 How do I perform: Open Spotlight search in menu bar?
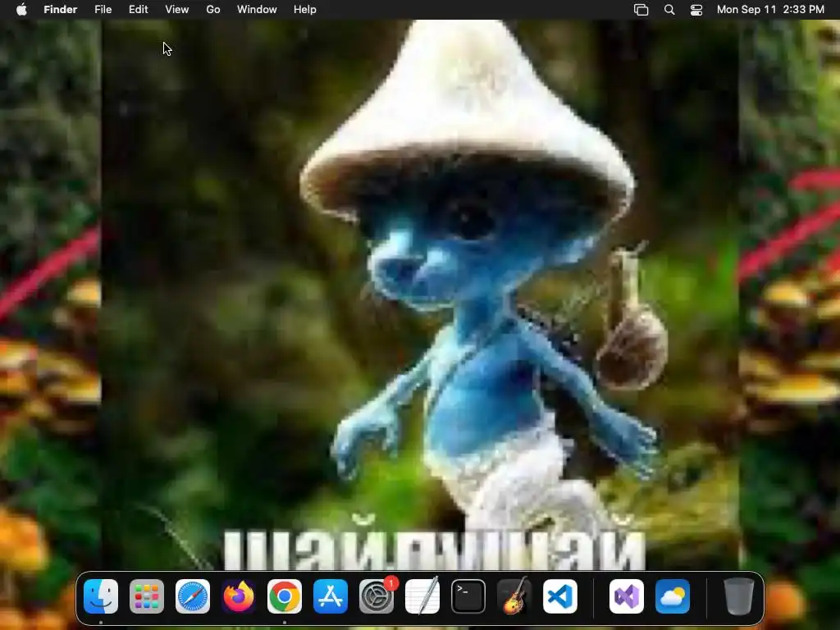tap(669, 10)
